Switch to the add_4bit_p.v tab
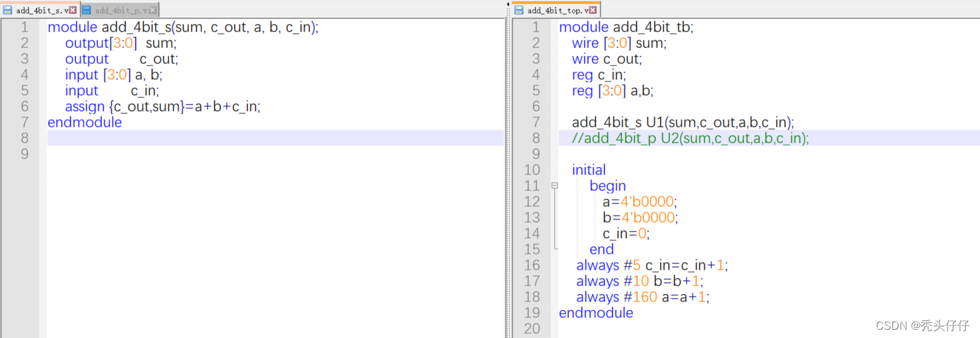 point(120,10)
